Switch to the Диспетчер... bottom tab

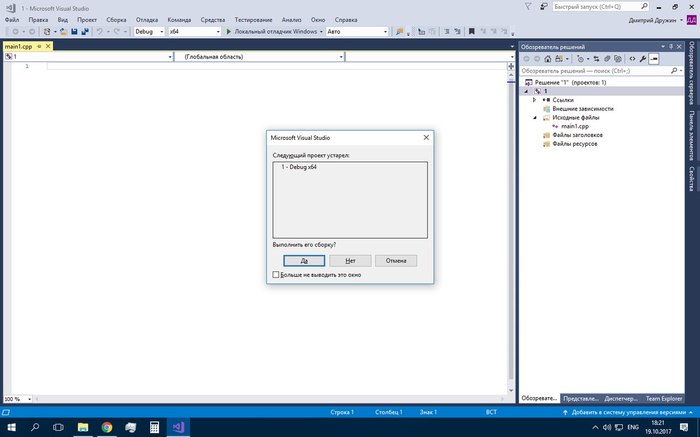pyautogui.click(x=621, y=399)
